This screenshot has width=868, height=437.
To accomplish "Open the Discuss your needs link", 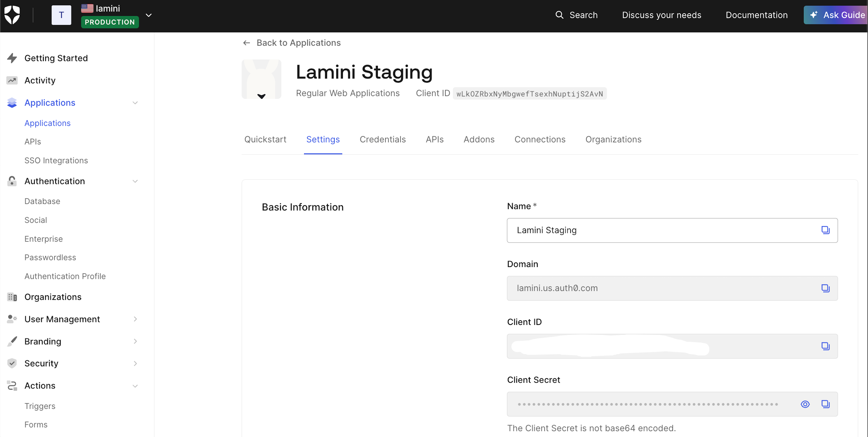I will tap(661, 15).
